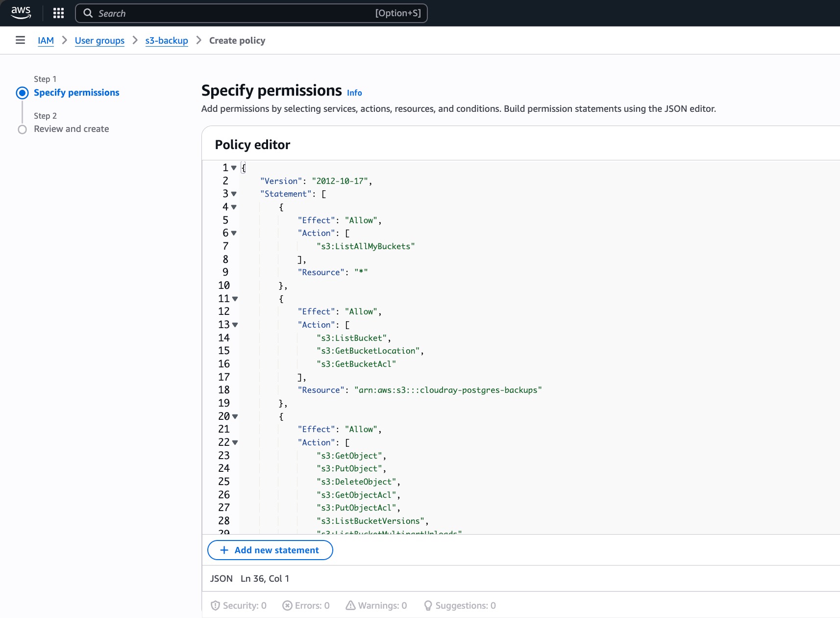The width and height of the screenshot is (840, 618).
Task: Open the IAM breadcrumb link
Action: click(46, 41)
